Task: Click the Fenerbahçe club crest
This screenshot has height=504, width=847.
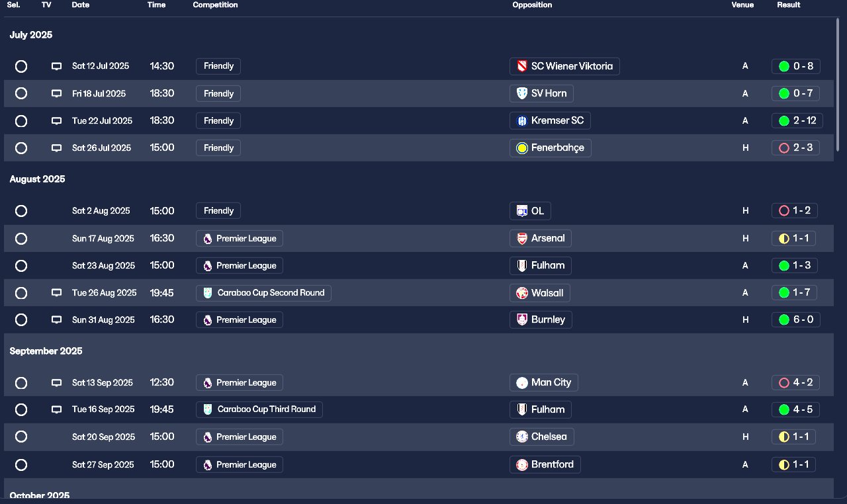Action: [x=522, y=148]
